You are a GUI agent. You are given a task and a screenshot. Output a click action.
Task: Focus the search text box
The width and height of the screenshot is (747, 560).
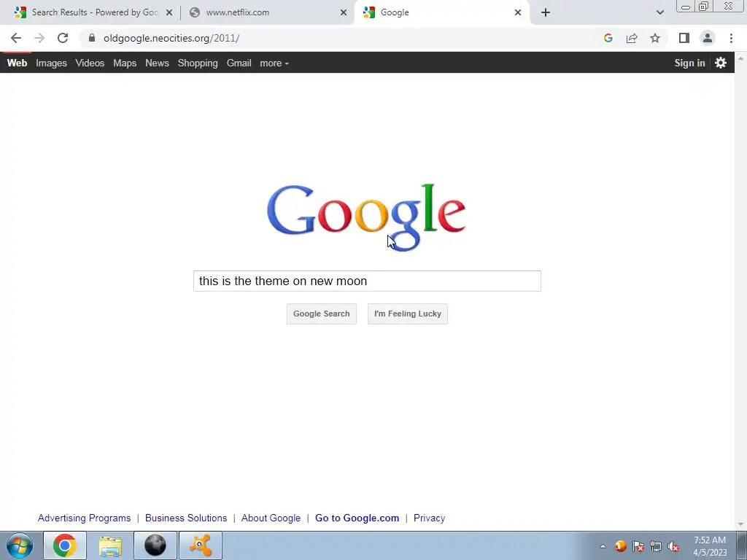pos(367,281)
